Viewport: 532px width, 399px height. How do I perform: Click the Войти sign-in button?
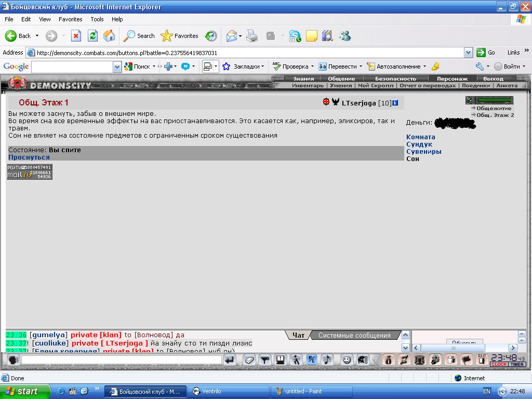pos(509,66)
